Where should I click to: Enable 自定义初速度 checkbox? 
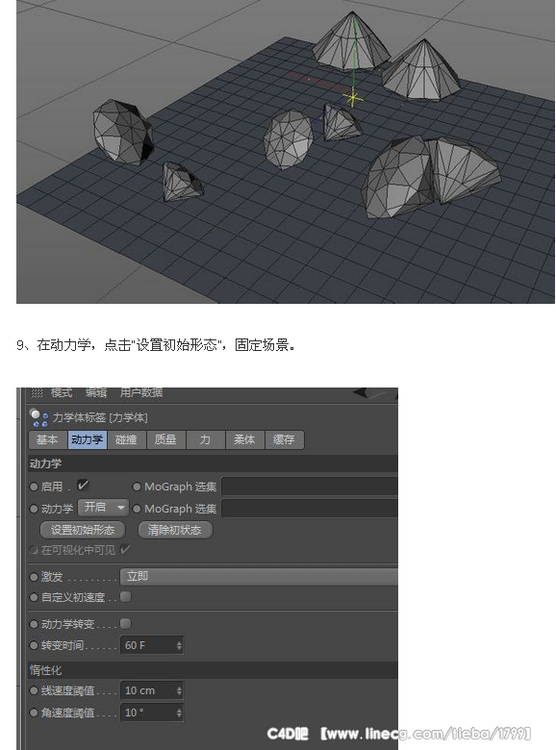coord(125,597)
